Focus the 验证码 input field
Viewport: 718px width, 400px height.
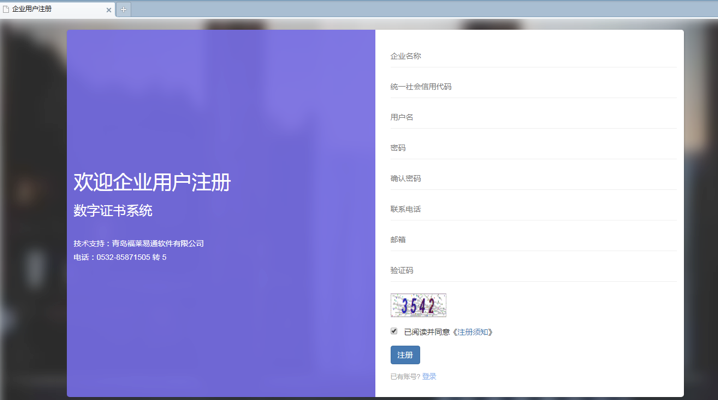click(532, 270)
